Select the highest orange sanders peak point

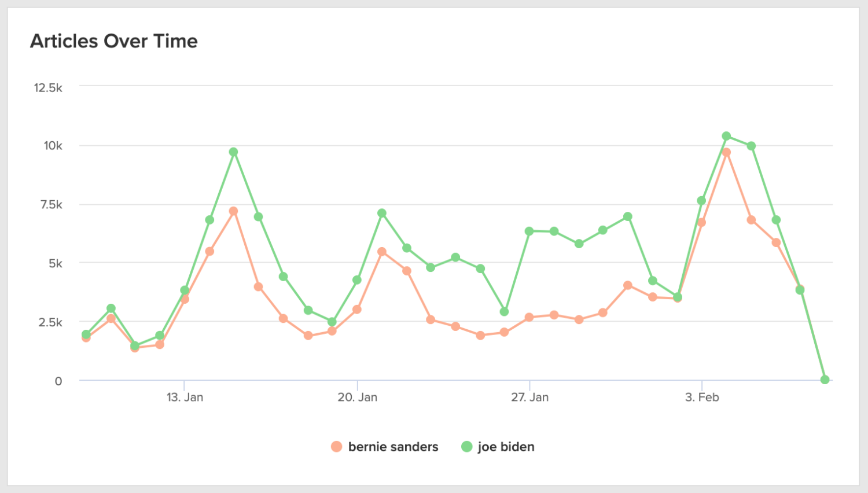click(x=726, y=152)
